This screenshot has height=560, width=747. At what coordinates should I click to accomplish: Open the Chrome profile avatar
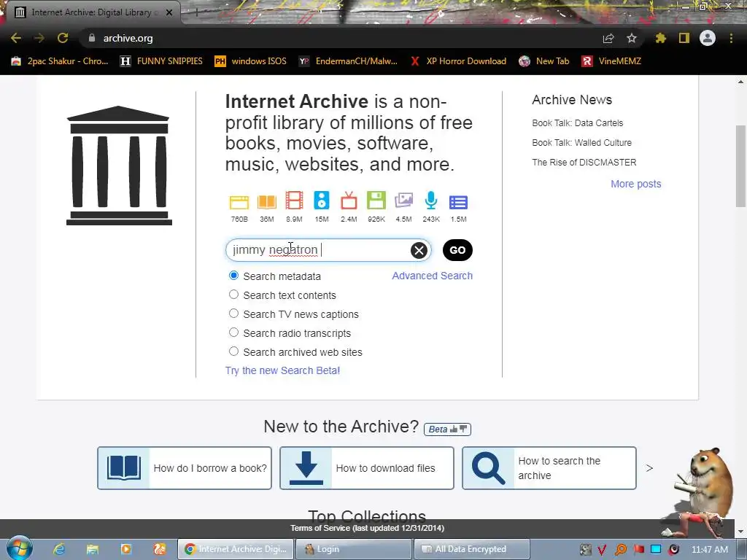[x=708, y=38]
